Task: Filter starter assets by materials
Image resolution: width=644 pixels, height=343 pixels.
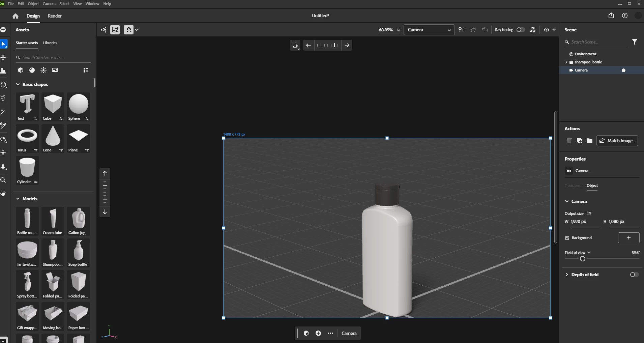Action: click(x=32, y=70)
